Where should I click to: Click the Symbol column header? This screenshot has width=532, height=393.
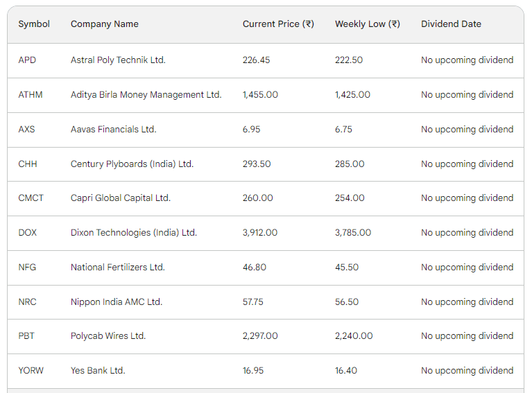[x=34, y=24]
